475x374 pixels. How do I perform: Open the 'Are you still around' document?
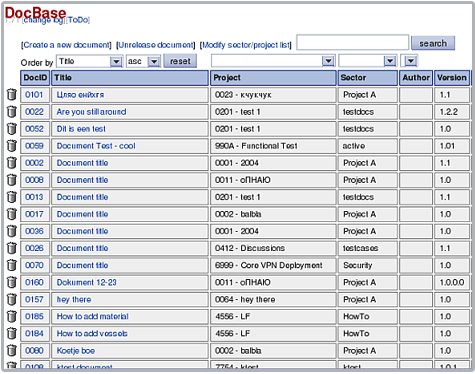click(x=91, y=112)
